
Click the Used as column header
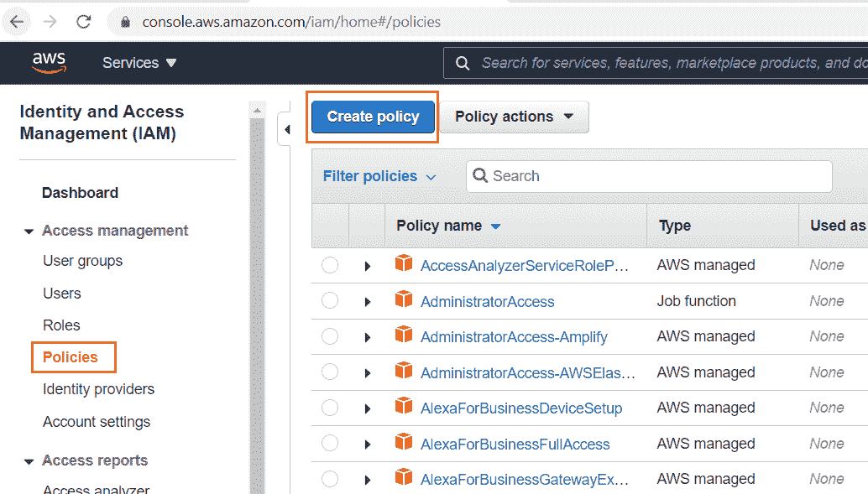click(x=838, y=226)
